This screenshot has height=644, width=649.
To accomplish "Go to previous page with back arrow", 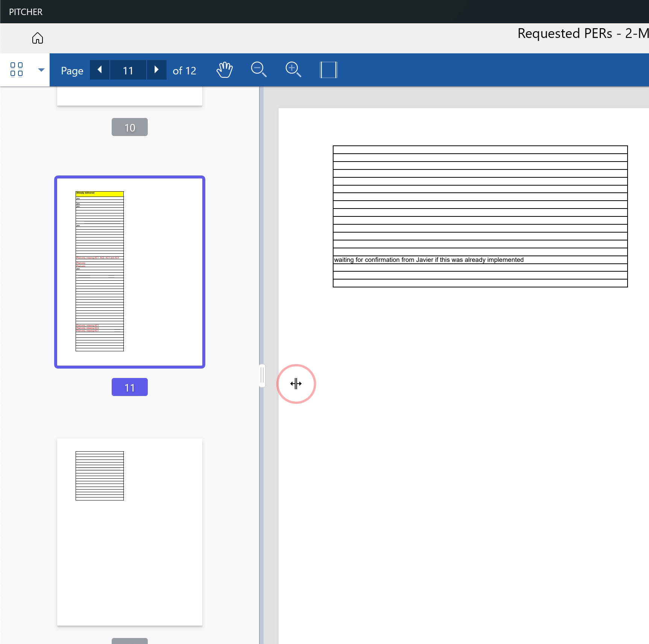I will click(x=99, y=70).
